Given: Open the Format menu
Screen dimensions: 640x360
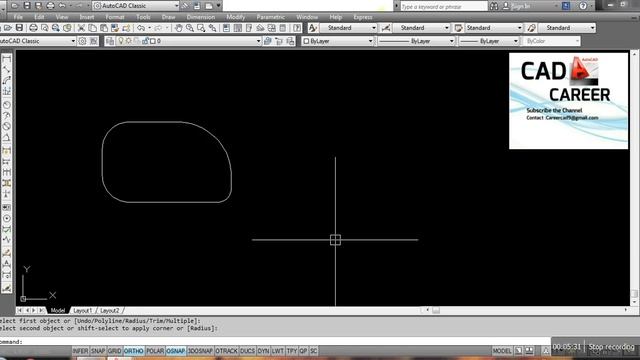Looking at the screenshot, I should 115,17.
